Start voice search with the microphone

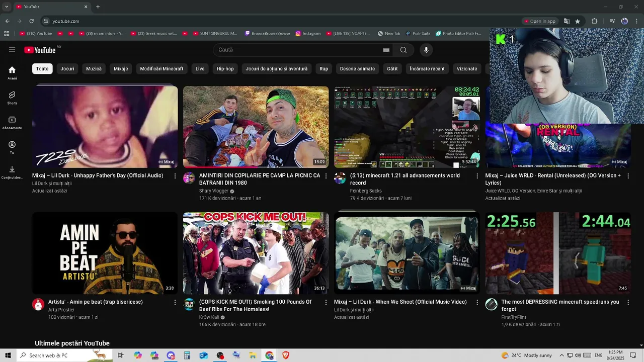426,50
